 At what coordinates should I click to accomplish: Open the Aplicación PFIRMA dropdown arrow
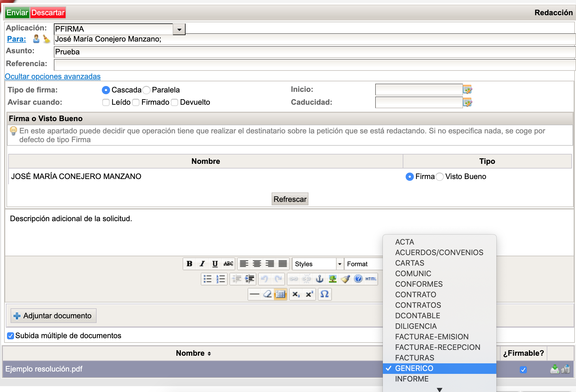(179, 29)
